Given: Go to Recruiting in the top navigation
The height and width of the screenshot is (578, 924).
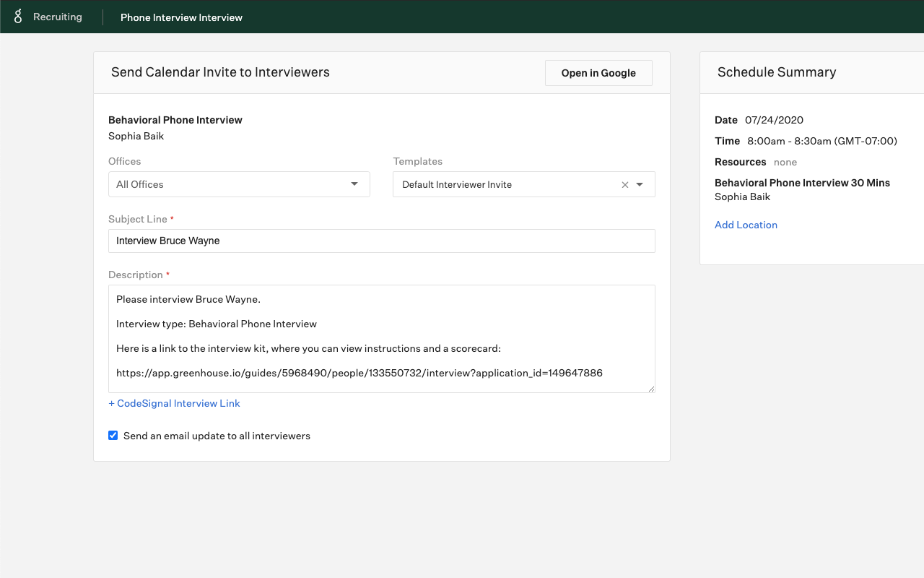Looking at the screenshot, I should (x=58, y=17).
